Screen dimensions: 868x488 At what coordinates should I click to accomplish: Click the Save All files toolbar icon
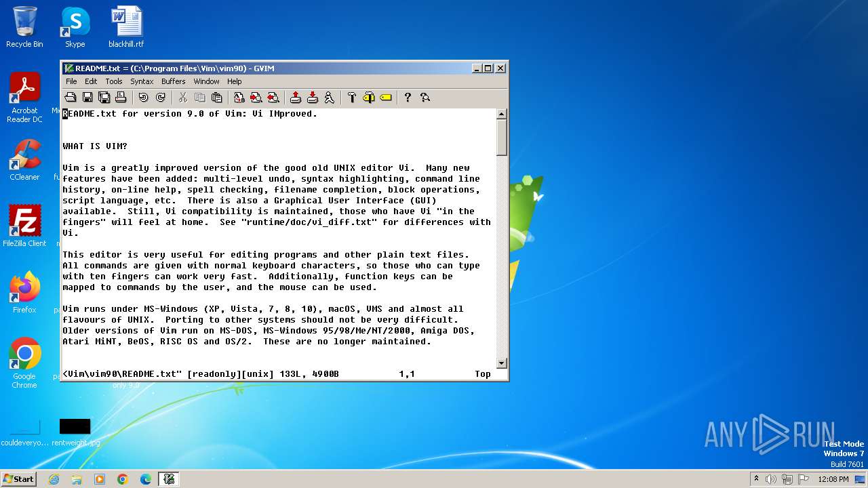point(104,98)
